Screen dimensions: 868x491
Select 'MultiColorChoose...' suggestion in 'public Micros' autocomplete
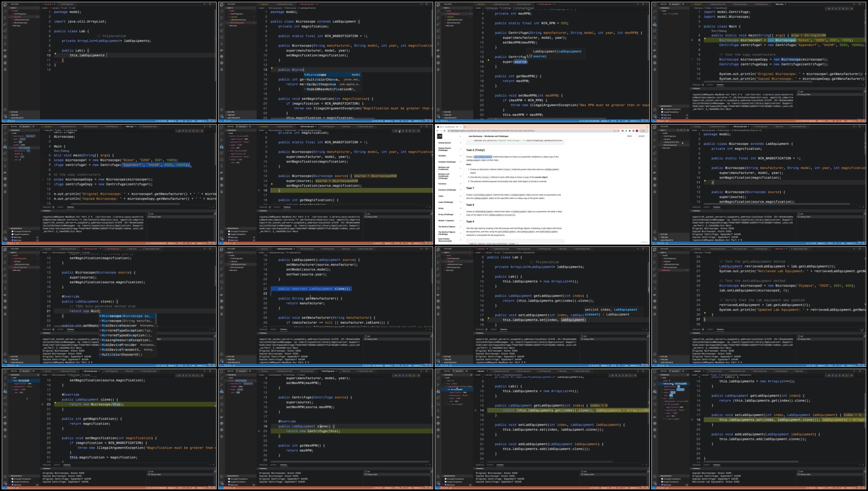(332, 79)
